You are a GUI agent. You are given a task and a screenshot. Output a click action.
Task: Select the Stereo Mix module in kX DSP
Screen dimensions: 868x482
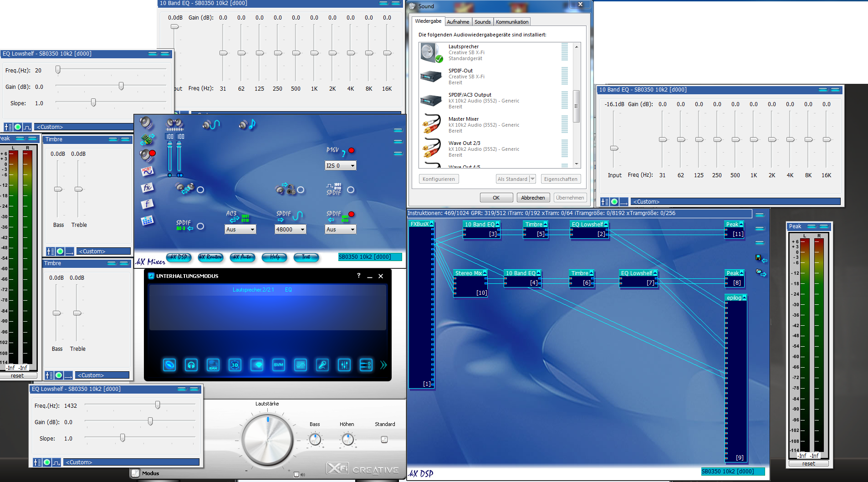click(x=471, y=283)
